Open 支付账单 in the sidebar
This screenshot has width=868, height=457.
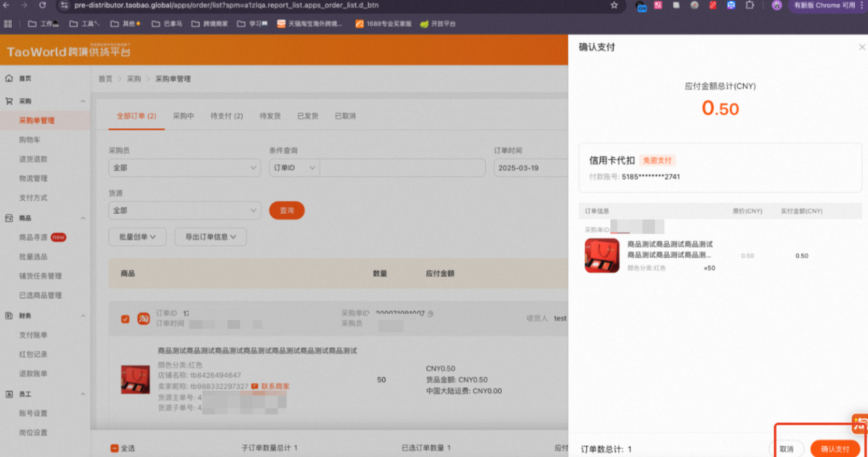pyautogui.click(x=34, y=335)
